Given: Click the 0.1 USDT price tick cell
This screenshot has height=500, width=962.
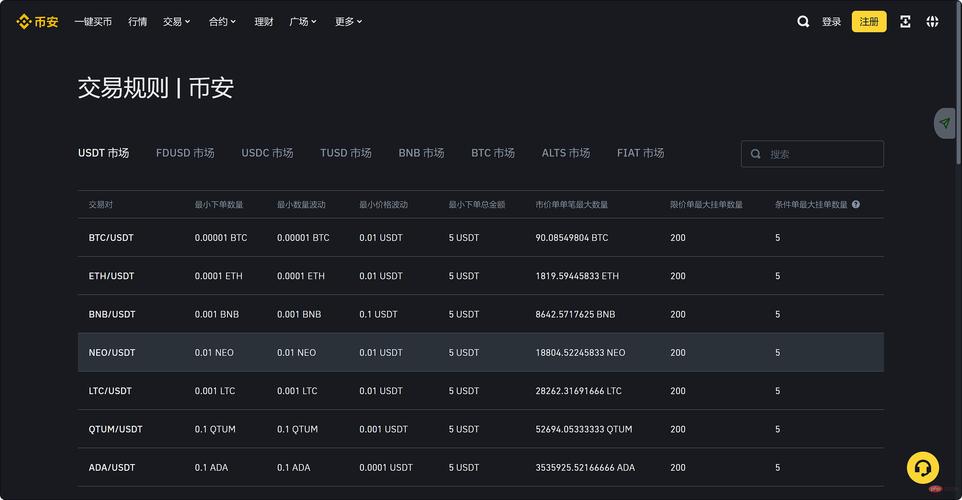Looking at the screenshot, I should pyautogui.click(x=379, y=314).
